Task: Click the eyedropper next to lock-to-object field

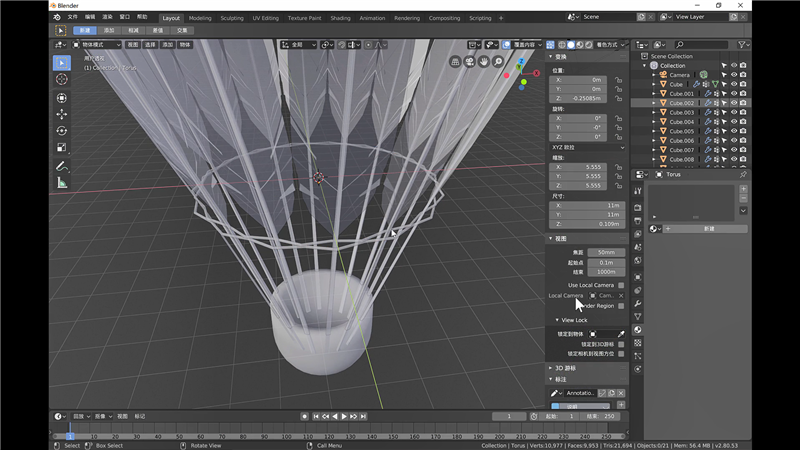Action: 621,334
